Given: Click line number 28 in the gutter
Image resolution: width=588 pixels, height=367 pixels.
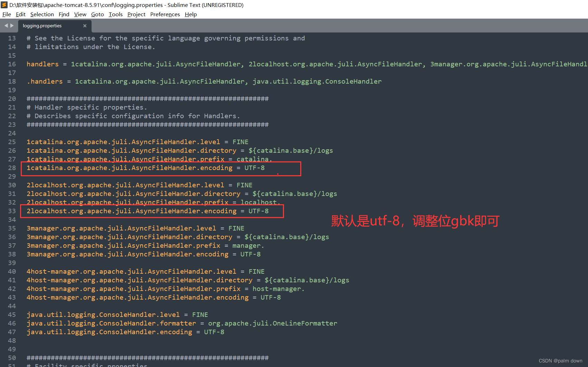Looking at the screenshot, I should pyautogui.click(x=12, y=168).
